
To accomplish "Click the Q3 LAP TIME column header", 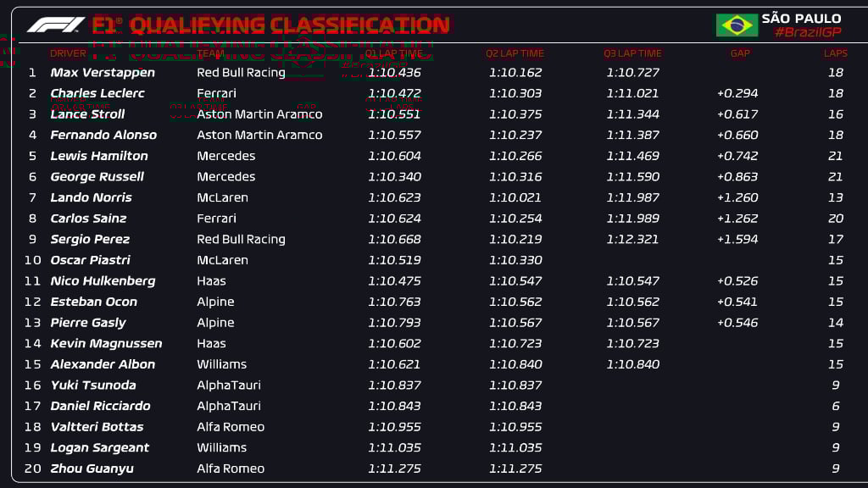I will coord(632,53).
